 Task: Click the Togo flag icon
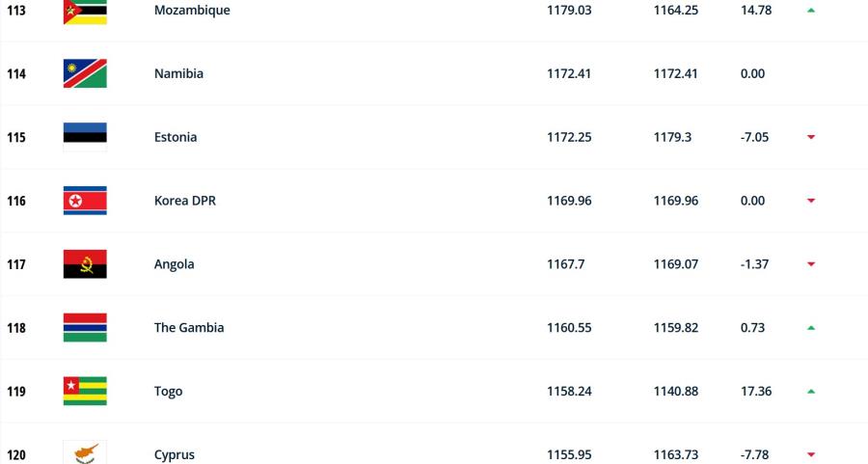85,392
